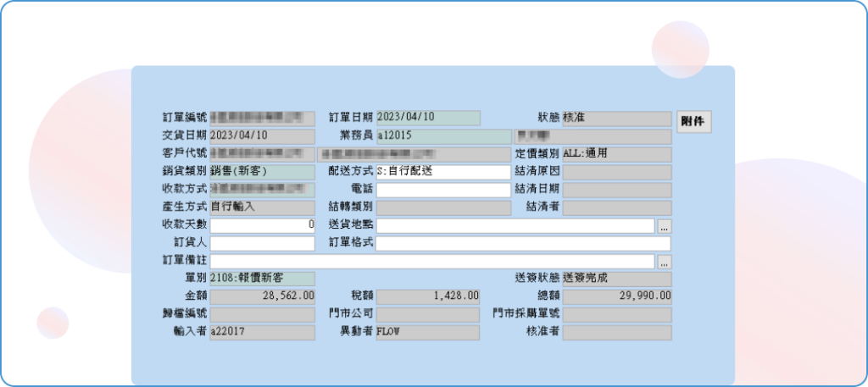Click into the 訂單備註 text field

click(431, 262)
